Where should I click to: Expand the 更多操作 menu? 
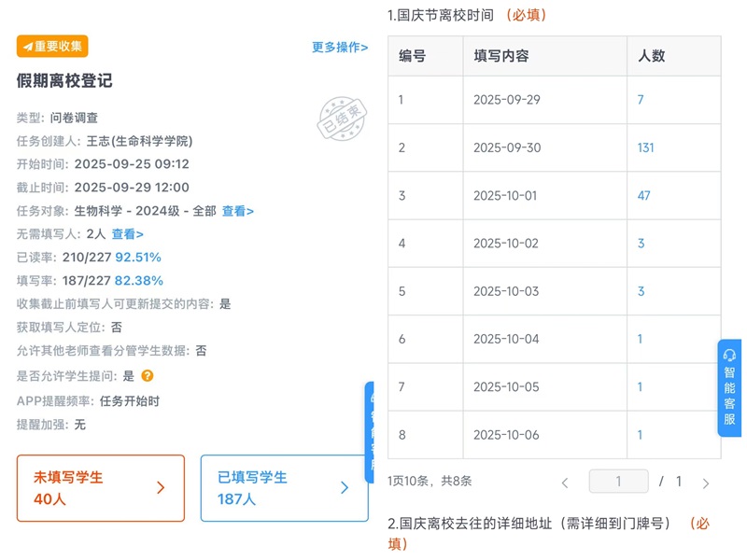(x=340, y=47)
